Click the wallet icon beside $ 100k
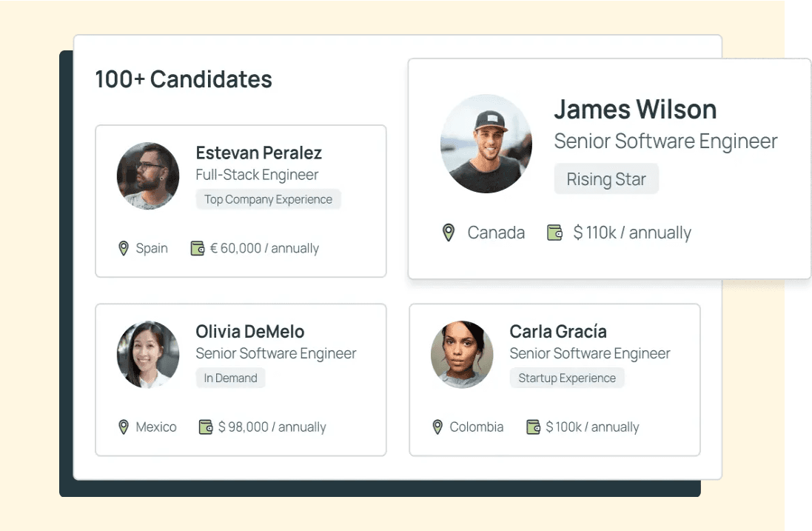 pos(533,427)
